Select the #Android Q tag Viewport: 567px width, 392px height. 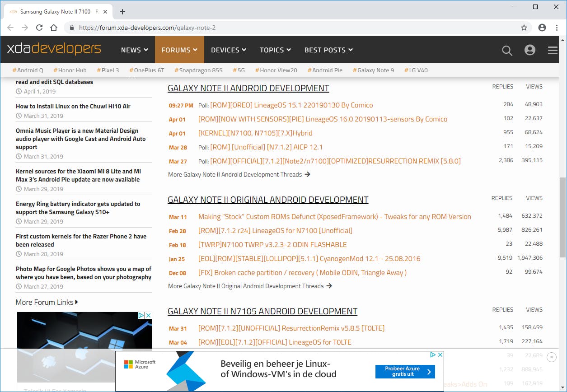tap(28, 70)
